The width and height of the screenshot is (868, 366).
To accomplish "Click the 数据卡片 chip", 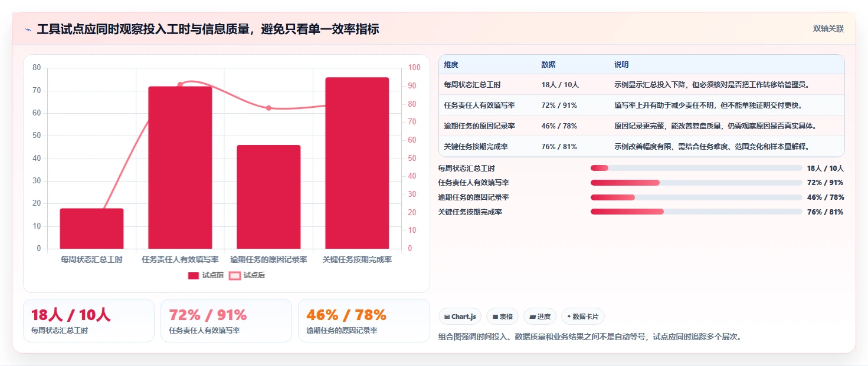I will pyautogui.click(x=583, y=316).
